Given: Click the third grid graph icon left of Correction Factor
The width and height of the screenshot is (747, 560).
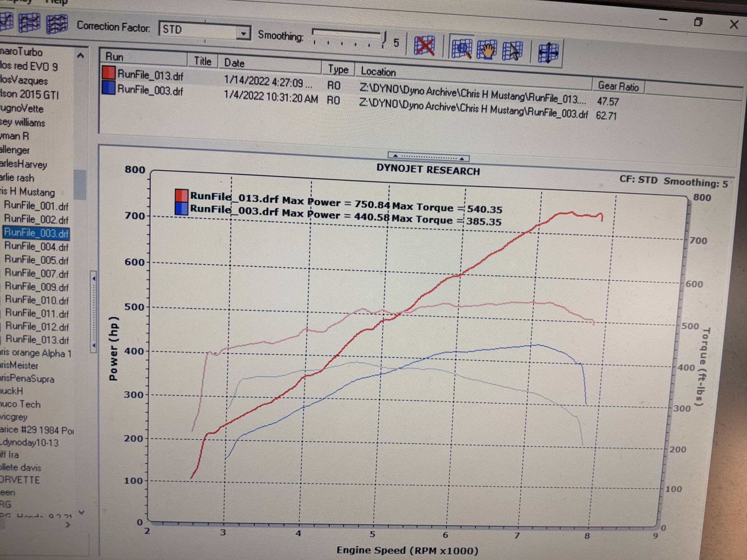Looking at the screenshot, I should click(x=57, y=24).
